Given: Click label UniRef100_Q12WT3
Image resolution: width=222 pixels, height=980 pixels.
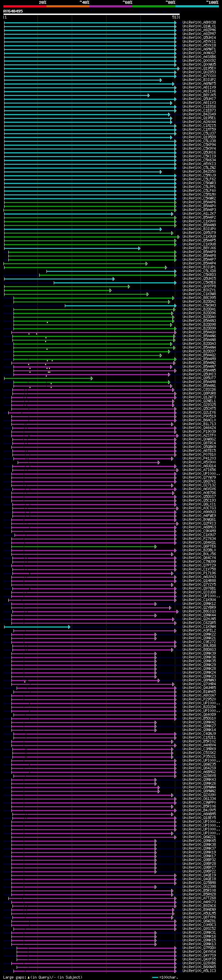Looking at the screenshot, I should [x=199, y=397].
